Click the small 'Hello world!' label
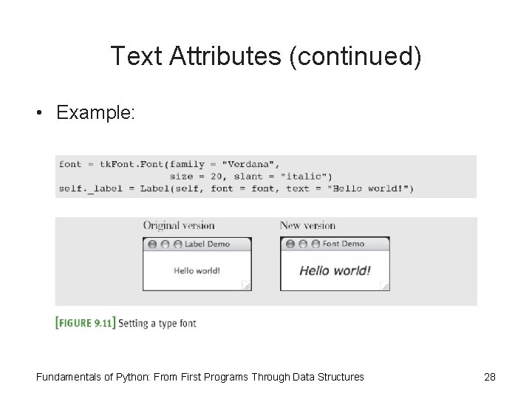 [x=197, y=270]
